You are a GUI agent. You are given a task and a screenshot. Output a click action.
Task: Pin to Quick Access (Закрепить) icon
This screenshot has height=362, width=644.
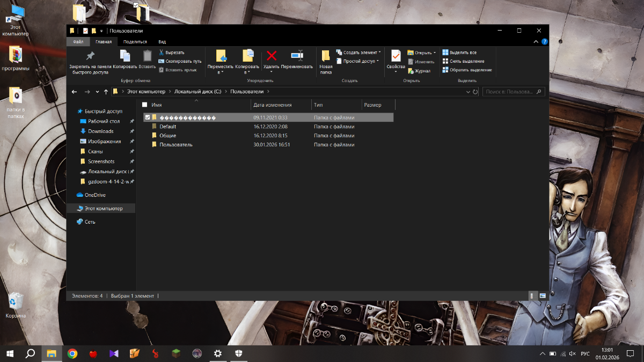[x=90, y=56]
